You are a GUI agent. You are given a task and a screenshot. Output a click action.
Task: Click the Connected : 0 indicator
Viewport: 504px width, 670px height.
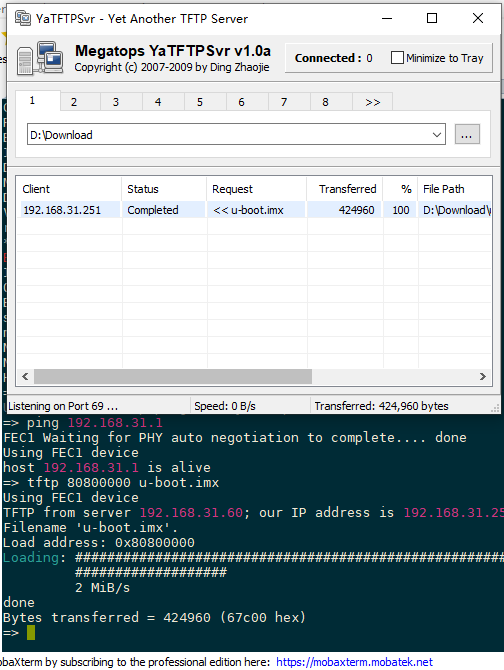click(x=333, y=58)
